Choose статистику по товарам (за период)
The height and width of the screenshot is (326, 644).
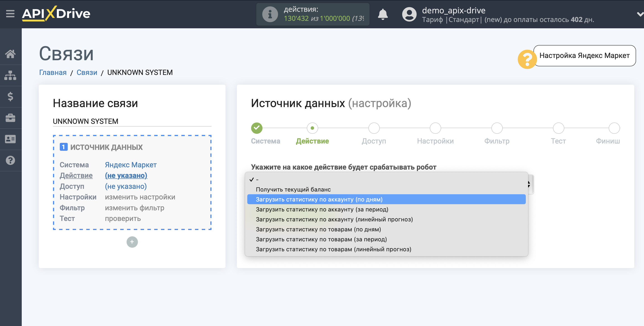pos(386,239)
